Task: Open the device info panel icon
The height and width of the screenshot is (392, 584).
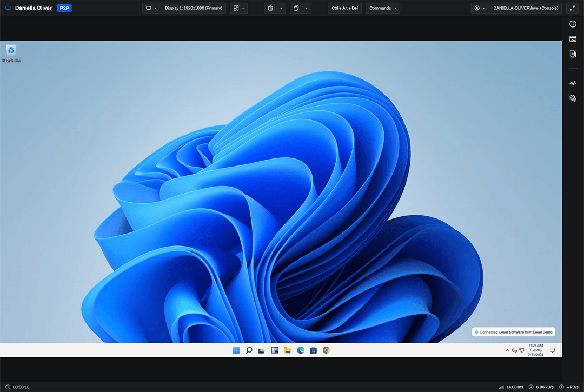Action: pos(573,24)
